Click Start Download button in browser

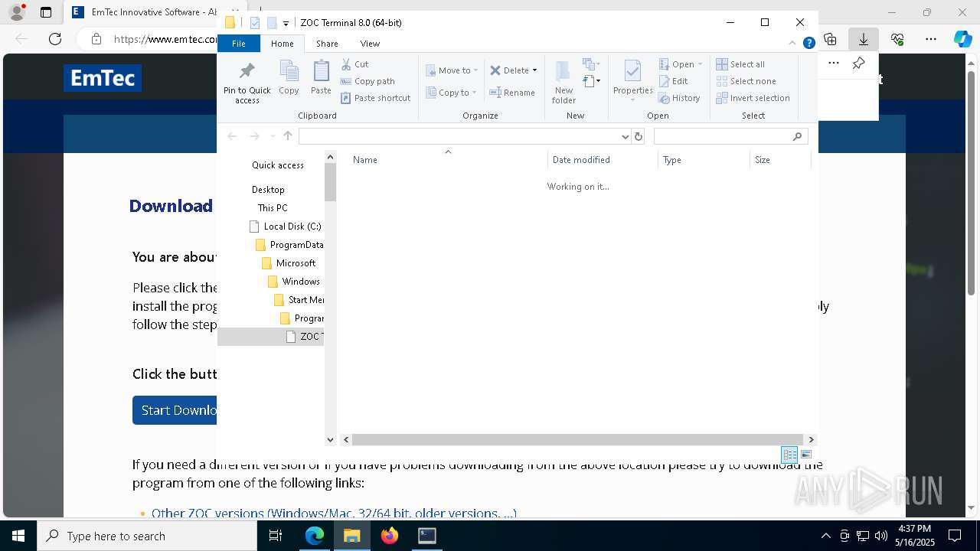pos(175,410)
